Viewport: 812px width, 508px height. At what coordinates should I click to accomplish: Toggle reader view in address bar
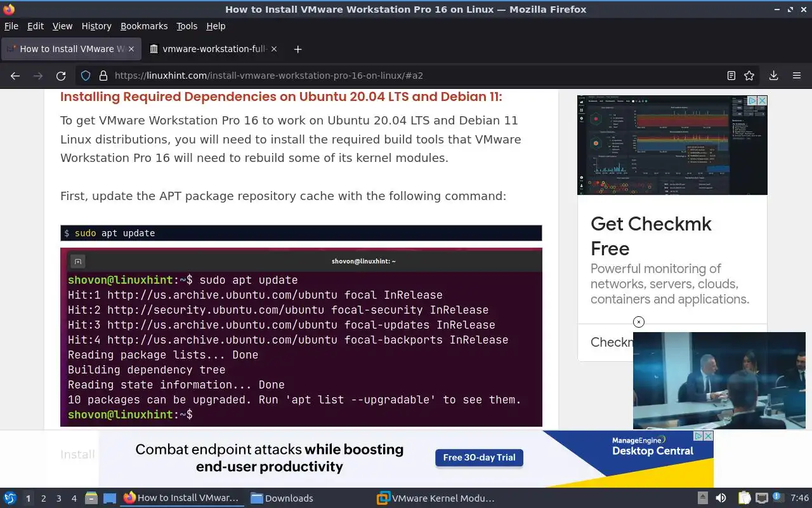pos(731,76)
